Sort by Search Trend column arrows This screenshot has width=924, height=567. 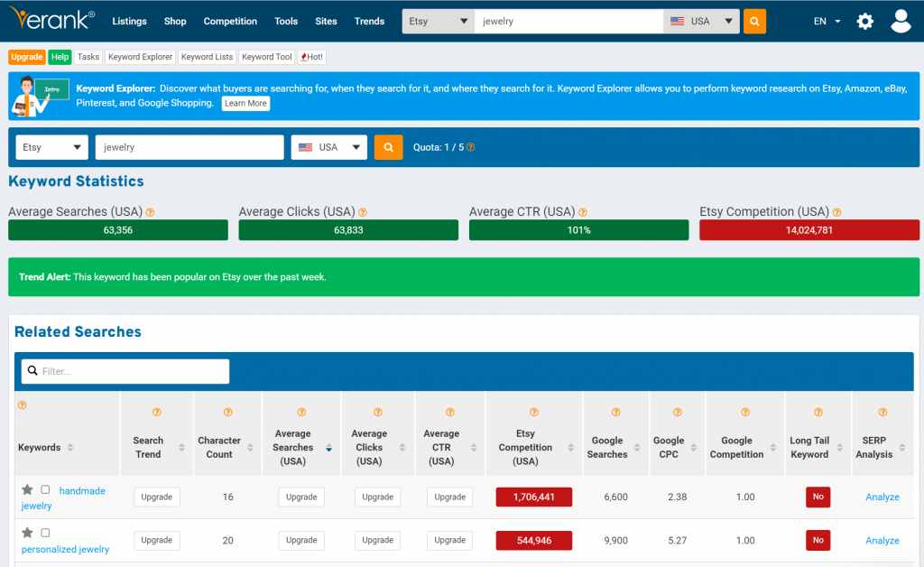[x=181, y=447]
